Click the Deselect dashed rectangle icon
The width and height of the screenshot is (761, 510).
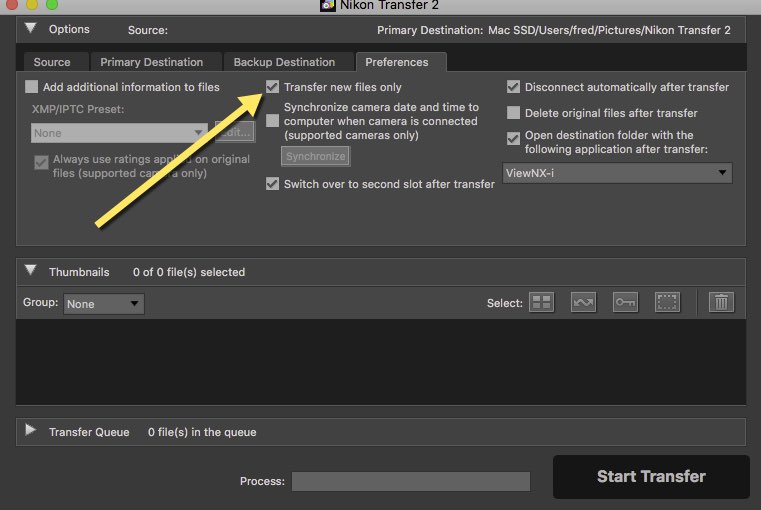pyautogui.click(x=667, y=303)
